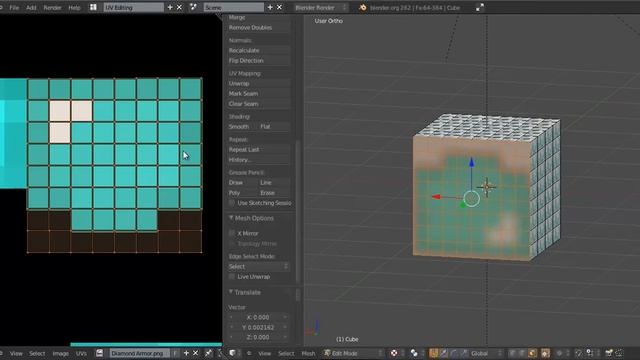
Task: Click the tool shelf vertical scrollbar
Action: tap(298, 212)
